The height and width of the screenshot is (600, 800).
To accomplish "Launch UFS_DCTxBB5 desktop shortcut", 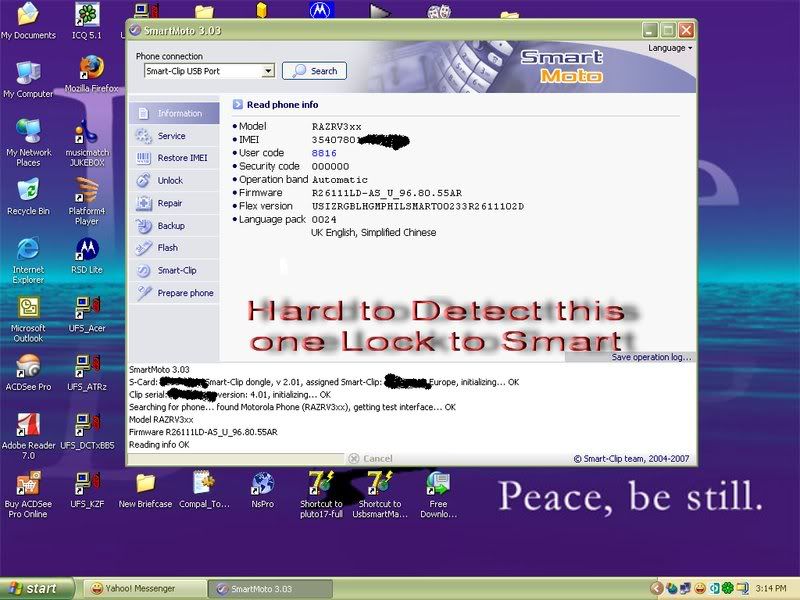I will coord(87,431).
